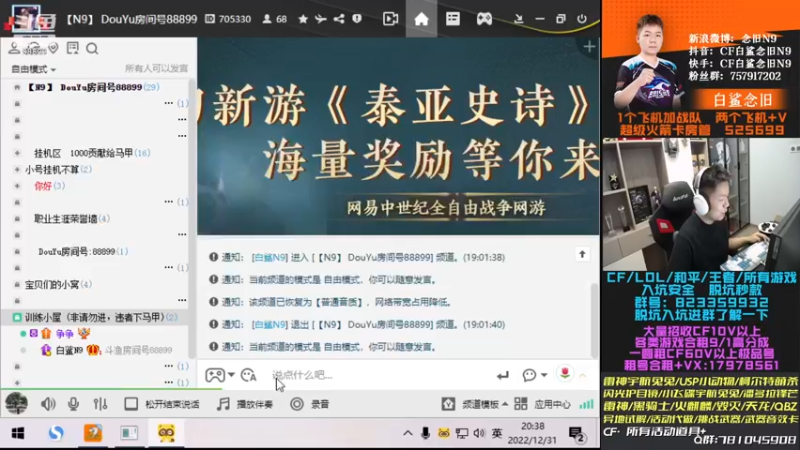Screen dimensions: 800x450
Task: Select user 争争 in 训练小屋
Action: 64,334
